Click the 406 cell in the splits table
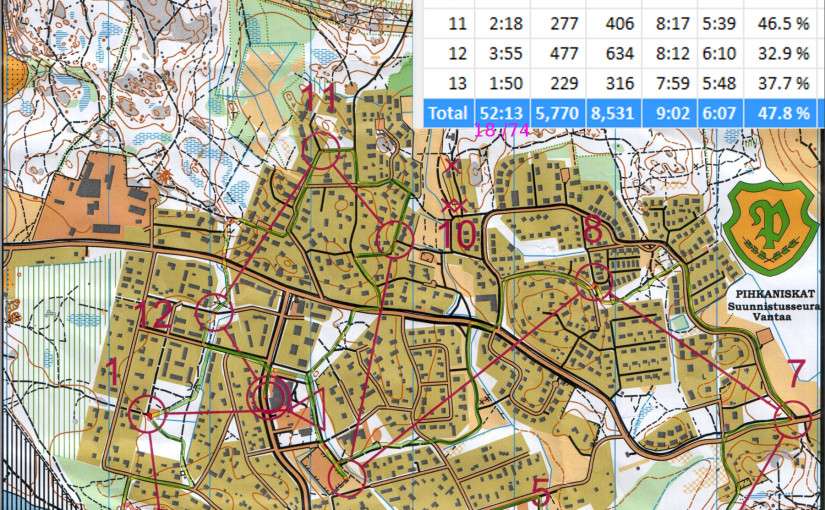Viewport: 825px width, 510px height. (x=613, y=24)
